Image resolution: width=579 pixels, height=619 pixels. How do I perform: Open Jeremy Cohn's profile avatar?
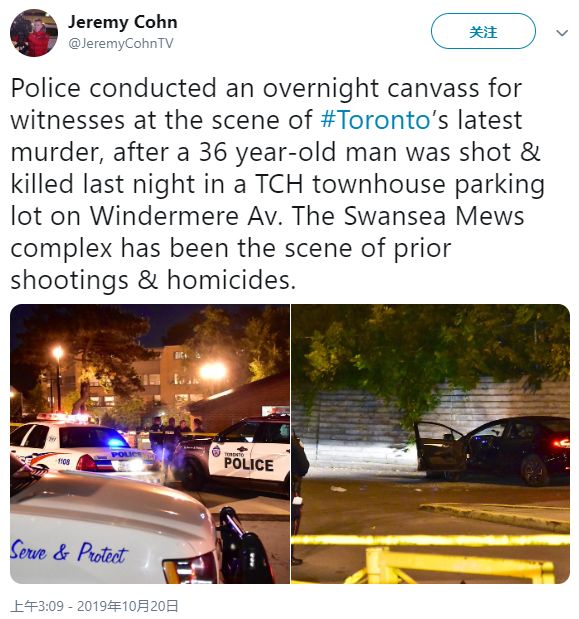34,33
